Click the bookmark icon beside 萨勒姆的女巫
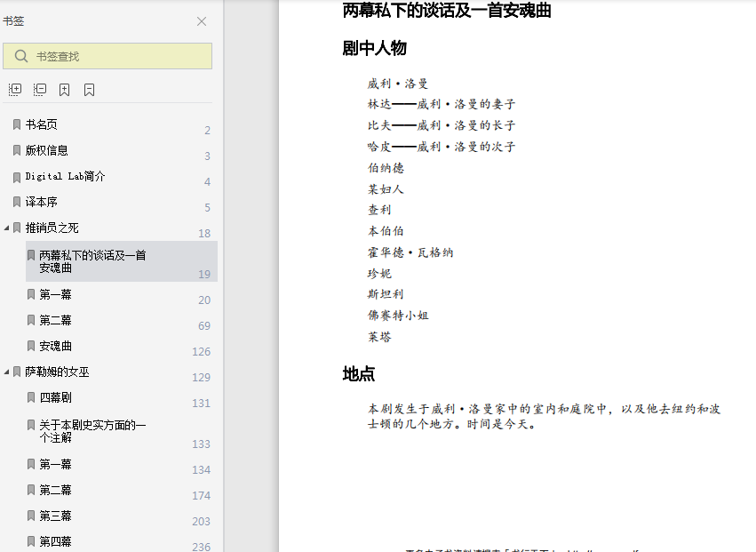This screenshot has height=552, width=756. point(17,372)
